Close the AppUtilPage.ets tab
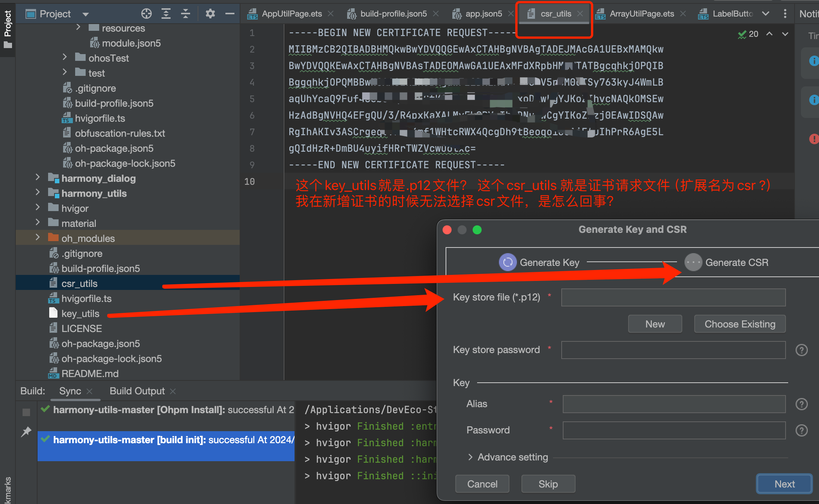Screen dimensions: 819x504 (x=331, y=14)
